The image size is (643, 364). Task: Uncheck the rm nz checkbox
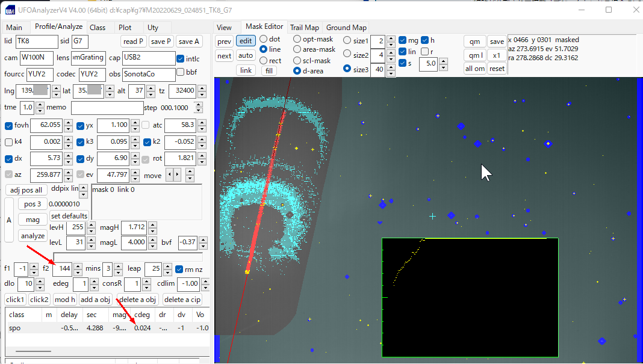179,269
